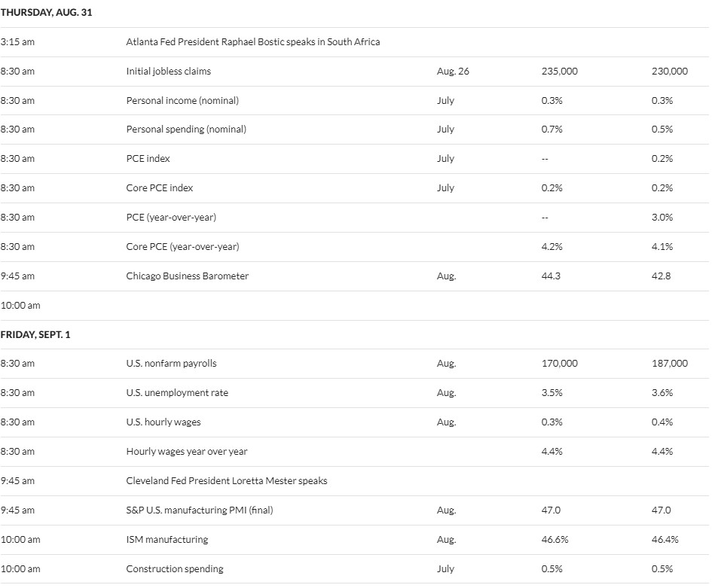Screen dimensions: 712x588
Task: Open the Personal spending (nominal) entry
Action: click(186, 129)
